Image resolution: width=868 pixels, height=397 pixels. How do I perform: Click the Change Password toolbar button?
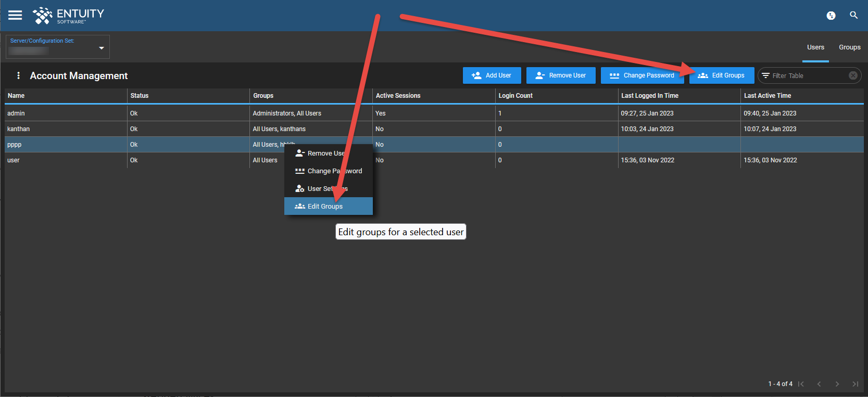[643, 75]
